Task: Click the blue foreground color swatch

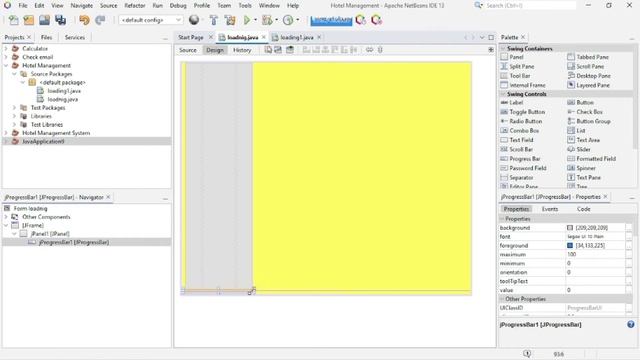Action: 570,246
